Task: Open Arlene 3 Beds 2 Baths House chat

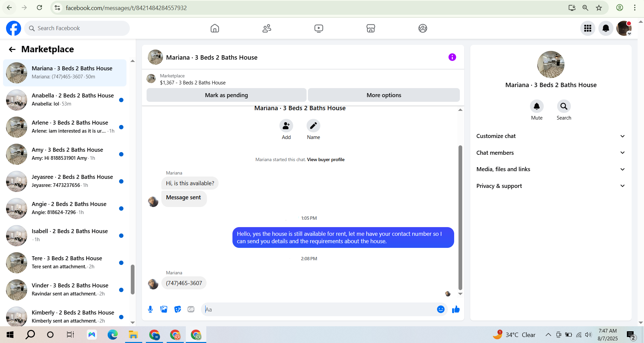Action: click(x=65, y=127)
